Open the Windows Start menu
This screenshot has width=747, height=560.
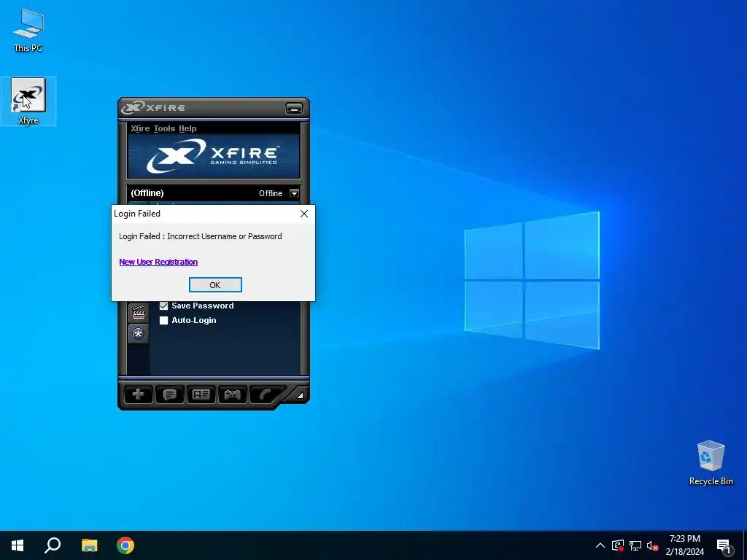point(18,545)
